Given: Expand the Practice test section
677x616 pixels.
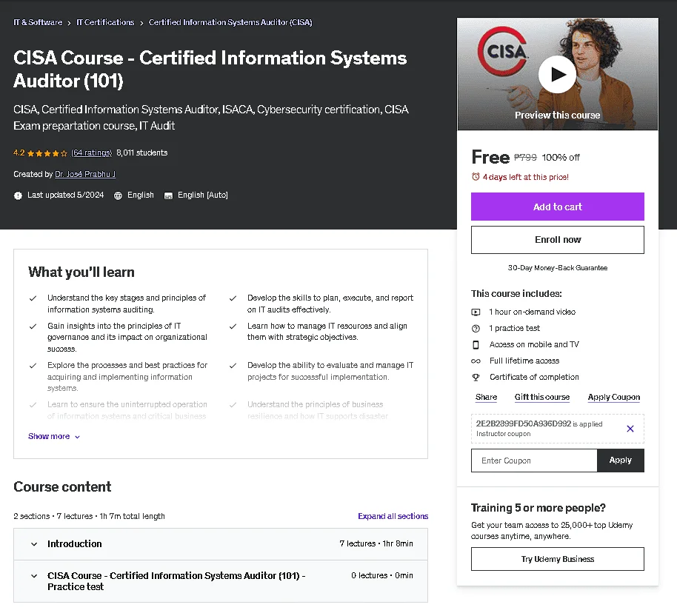Looking at the screenshot, I should (x=221, y=581).
